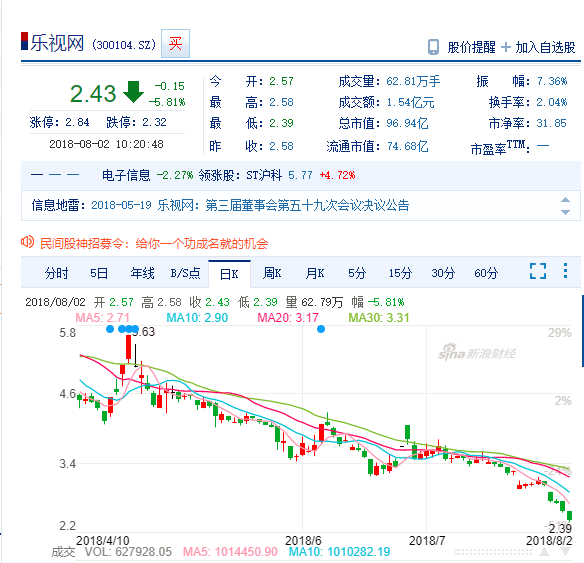Image resolution: width=584 pixels, height=563 pixels.
Task: Click the 成交额 value 1.54亿元
Action: pyautogui.click(x=410, y=102)
